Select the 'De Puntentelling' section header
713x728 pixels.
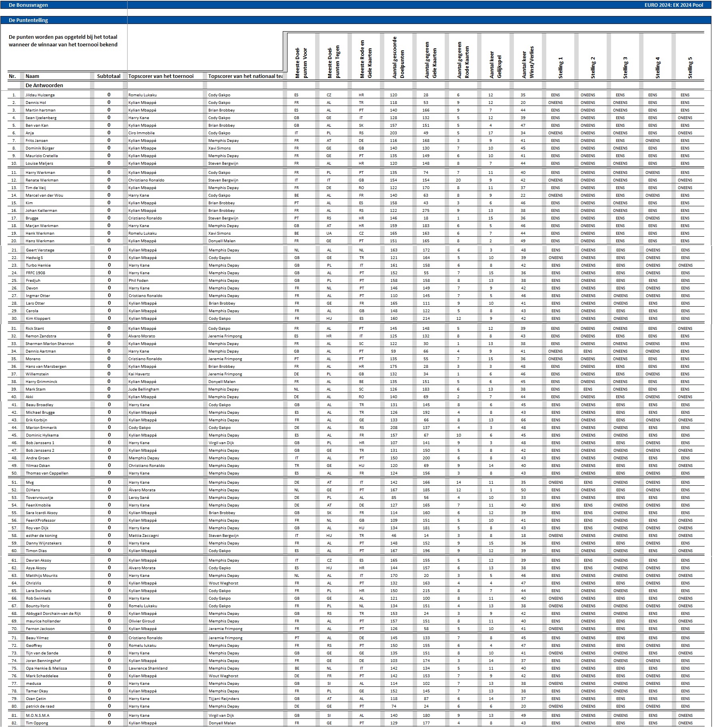click(x=28, y=20)
